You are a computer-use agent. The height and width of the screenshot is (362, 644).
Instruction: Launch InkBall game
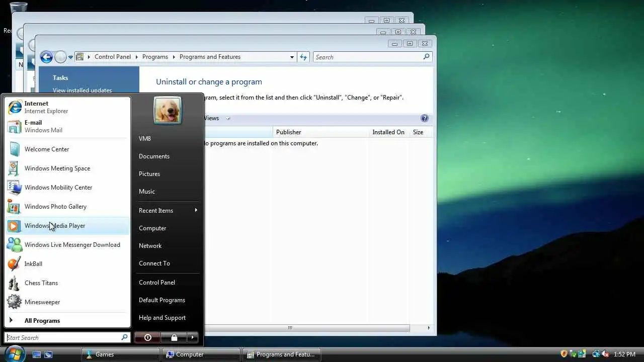click(67, 264)
